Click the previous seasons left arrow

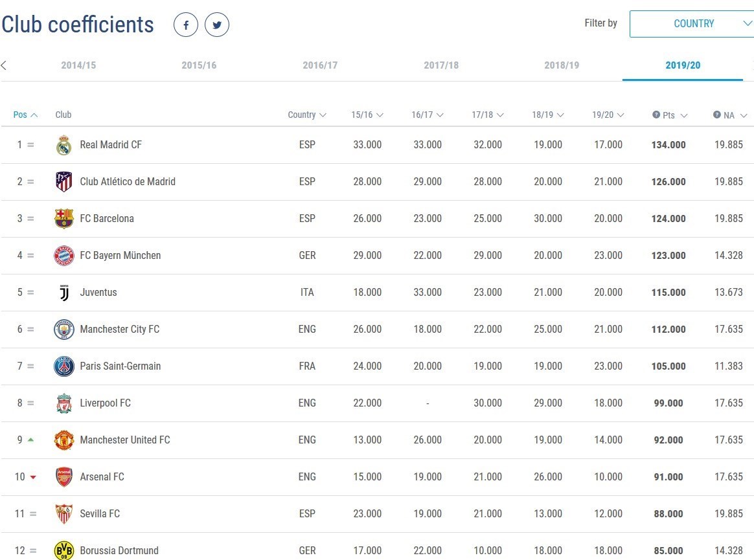coord(4,65)
